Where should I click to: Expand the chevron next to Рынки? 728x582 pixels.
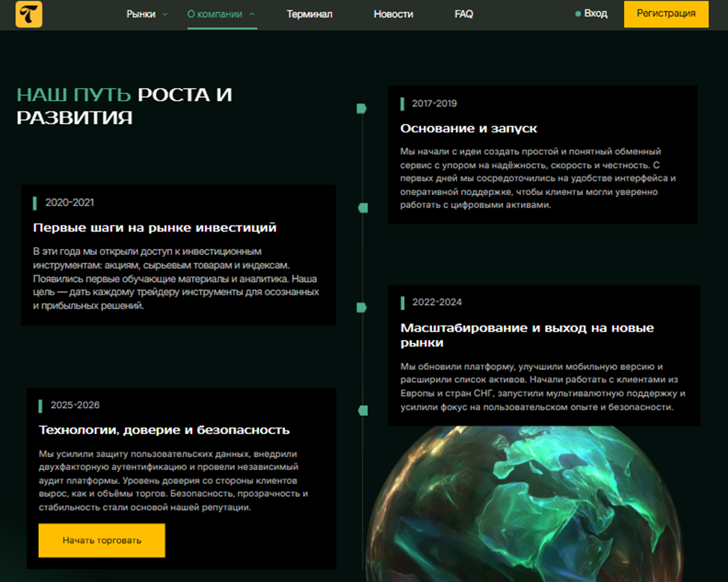pyautogui.click(x=165, y=14)
